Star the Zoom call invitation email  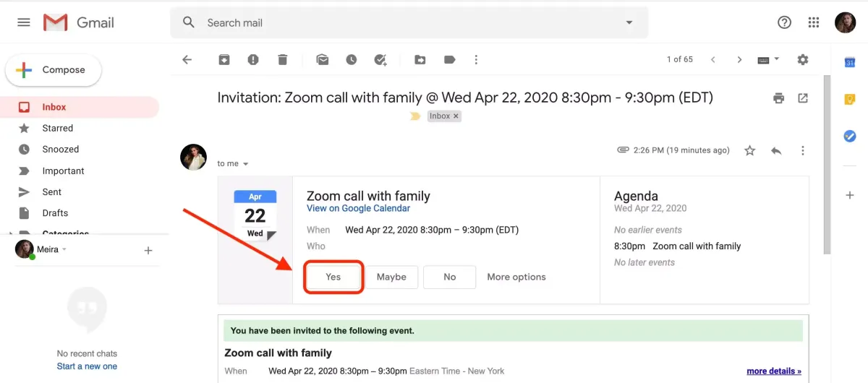[750, 150]
